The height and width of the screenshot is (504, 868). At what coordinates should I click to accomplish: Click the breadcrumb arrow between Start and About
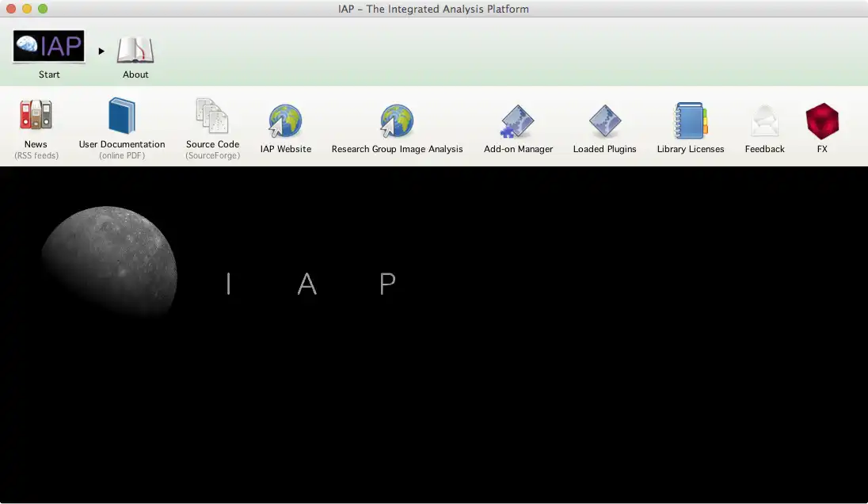click(x=101, y=51)
